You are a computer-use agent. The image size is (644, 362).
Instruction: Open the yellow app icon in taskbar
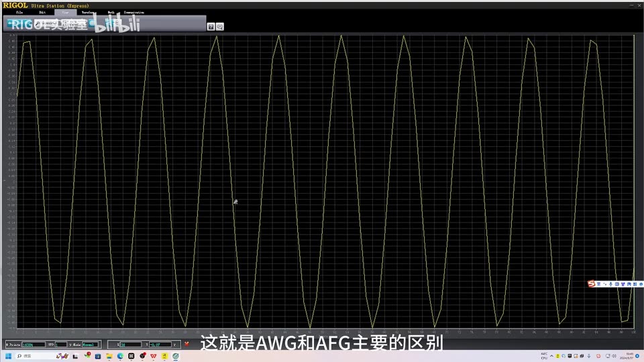[x=165, y=356]
